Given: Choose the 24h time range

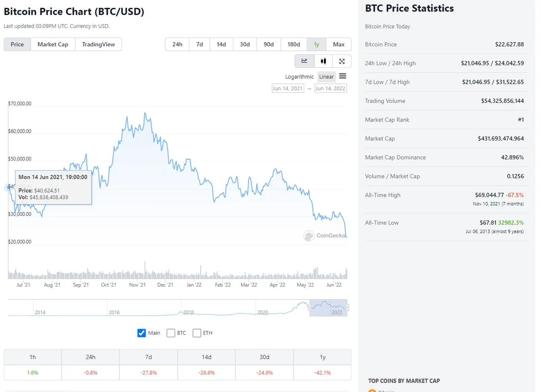Looking at the screenshot, I should click(x=177, y=44).
